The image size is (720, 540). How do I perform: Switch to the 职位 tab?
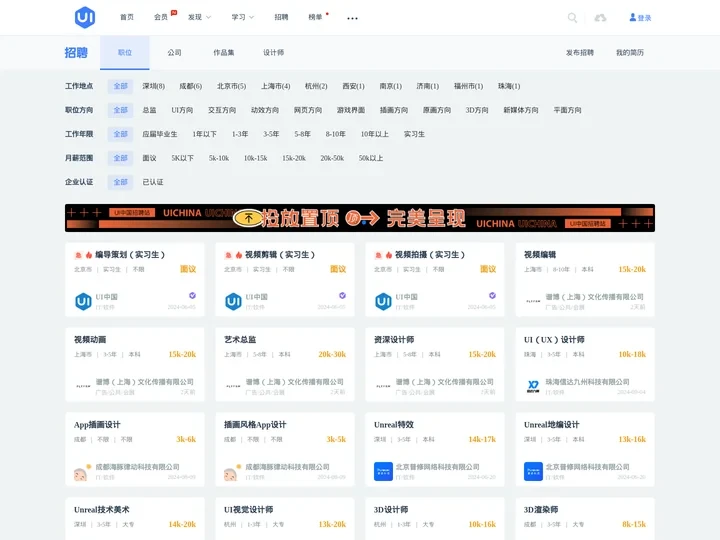125,53
